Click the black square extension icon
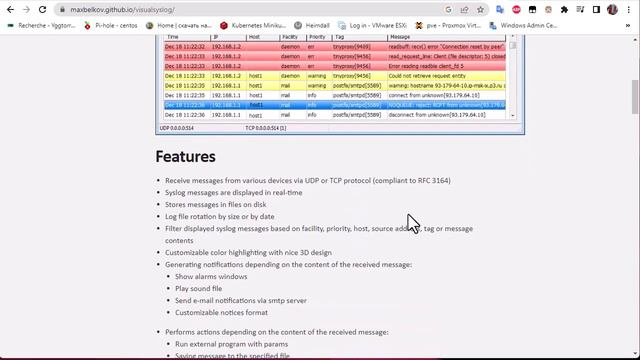640x360 pixels. (532, 9)
